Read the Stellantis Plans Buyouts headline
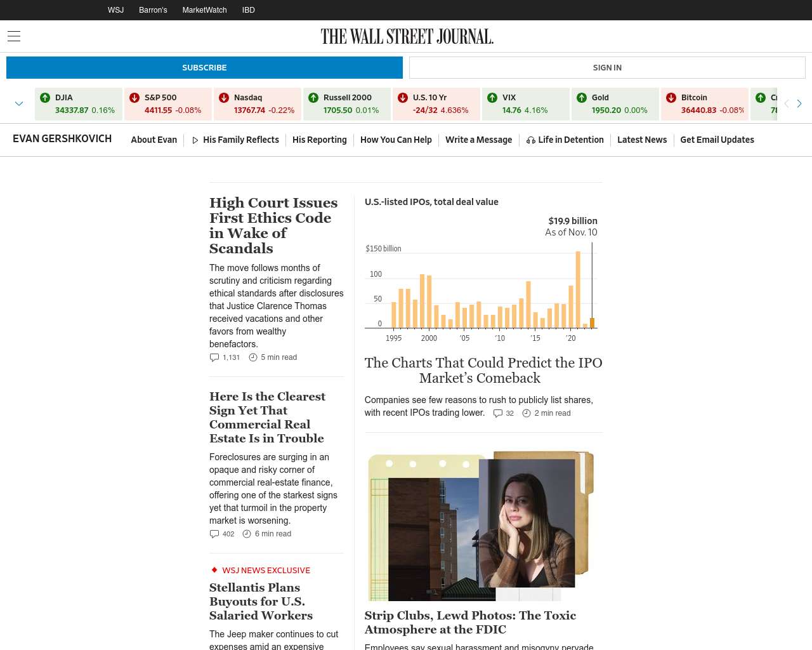 [x=261, y=601]
